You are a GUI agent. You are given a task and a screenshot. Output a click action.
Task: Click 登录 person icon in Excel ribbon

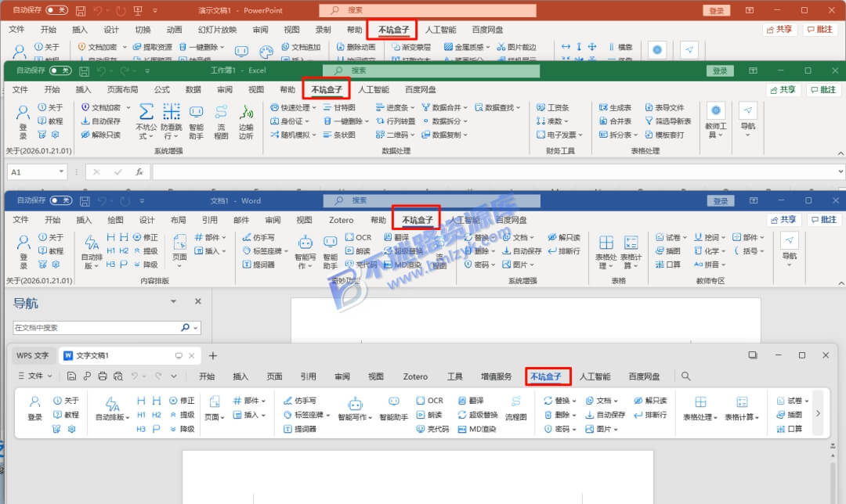(23, 112)
